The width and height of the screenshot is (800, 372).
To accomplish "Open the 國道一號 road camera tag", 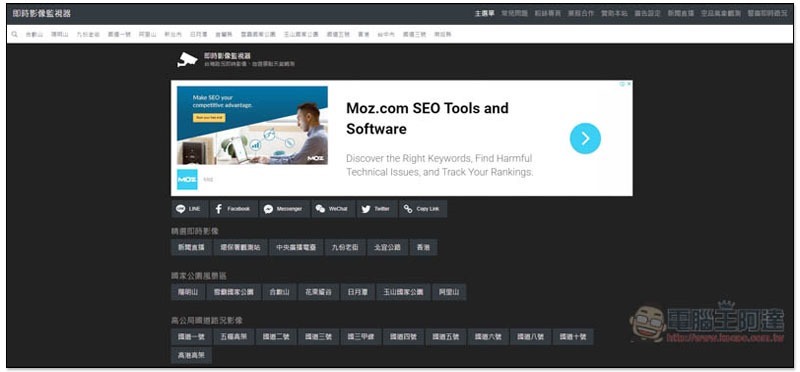I will 191,337.
